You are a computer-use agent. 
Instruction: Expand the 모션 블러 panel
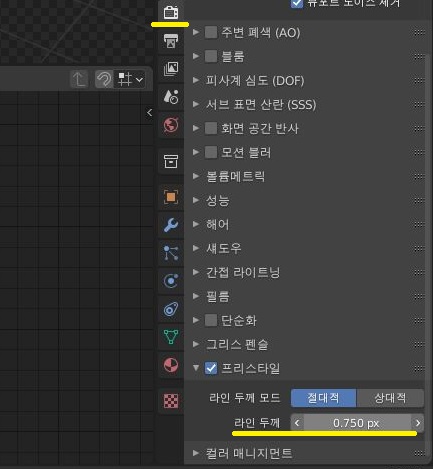click(196, 152)
